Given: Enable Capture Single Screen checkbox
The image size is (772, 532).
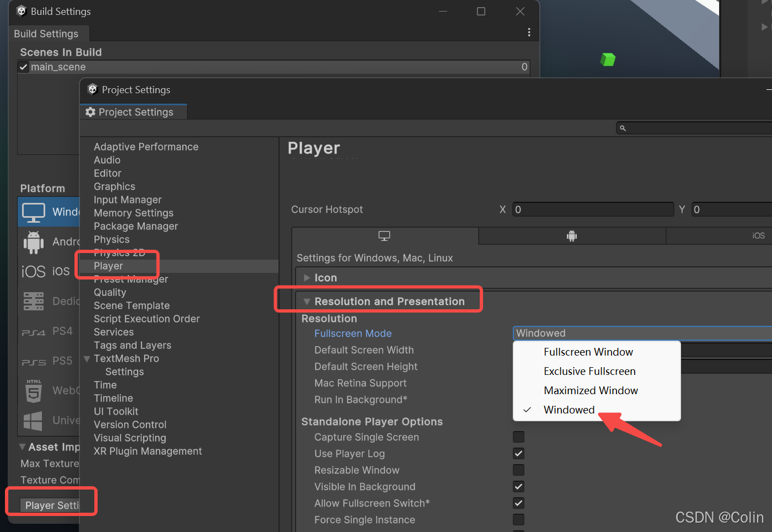Looking at the screenshot, I should pyautogui.click(x=519, y=437).
